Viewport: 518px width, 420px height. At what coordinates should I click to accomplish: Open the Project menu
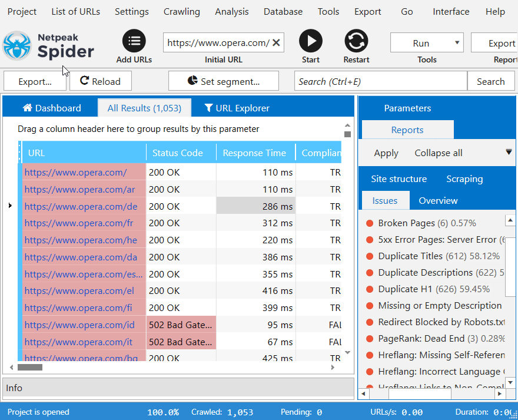pos(22,12)
